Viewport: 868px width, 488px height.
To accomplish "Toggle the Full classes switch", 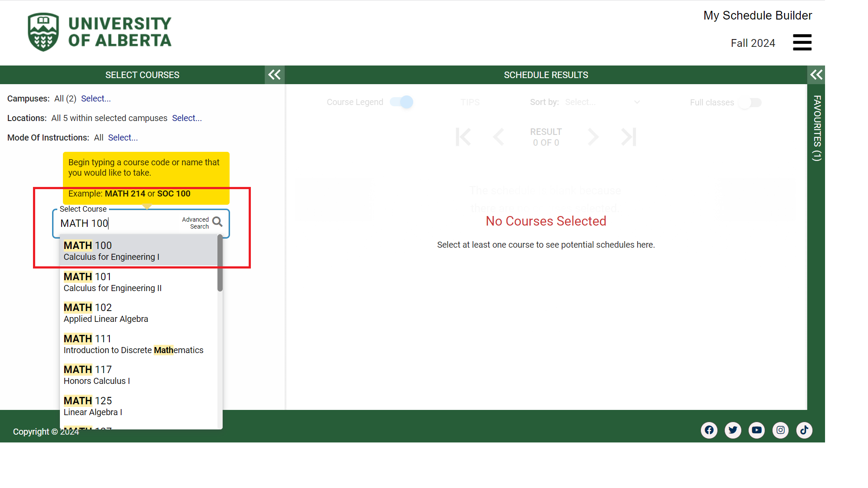I will pyautogui.click(x=750, y=103).
